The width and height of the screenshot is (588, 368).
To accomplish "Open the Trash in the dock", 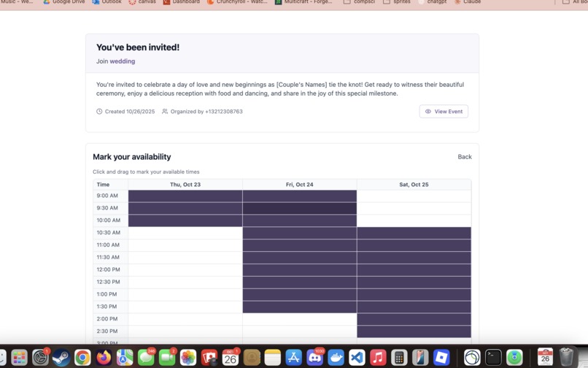I will 566,357.
